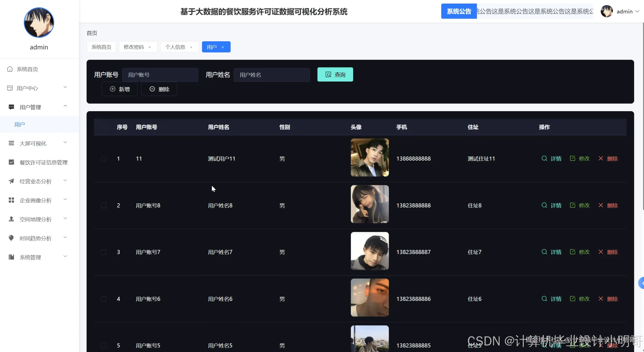The width and height of the screenshot is (644, 352).
Task: Click the 企业画像分析 grid icon
Action: [x=11, y=200]
